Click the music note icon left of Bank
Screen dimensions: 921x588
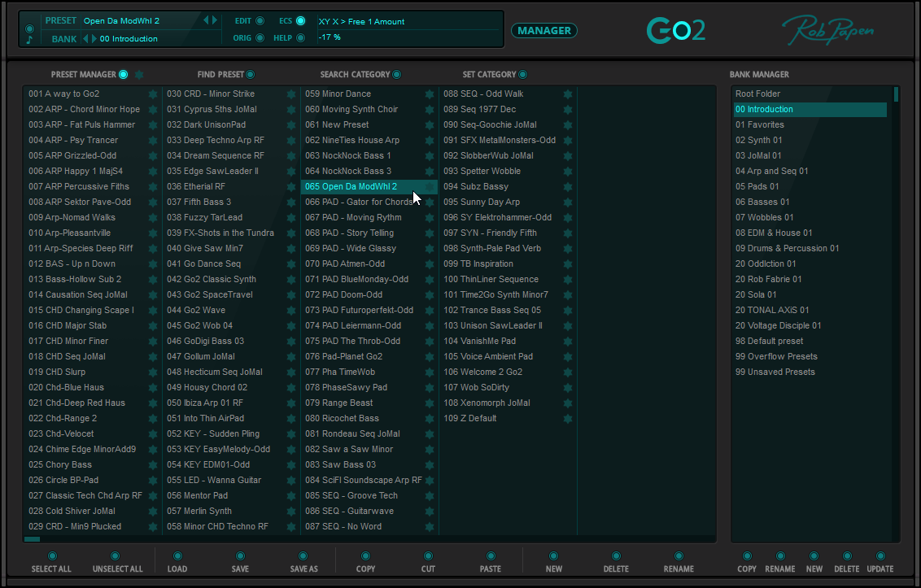click(29, 40)
